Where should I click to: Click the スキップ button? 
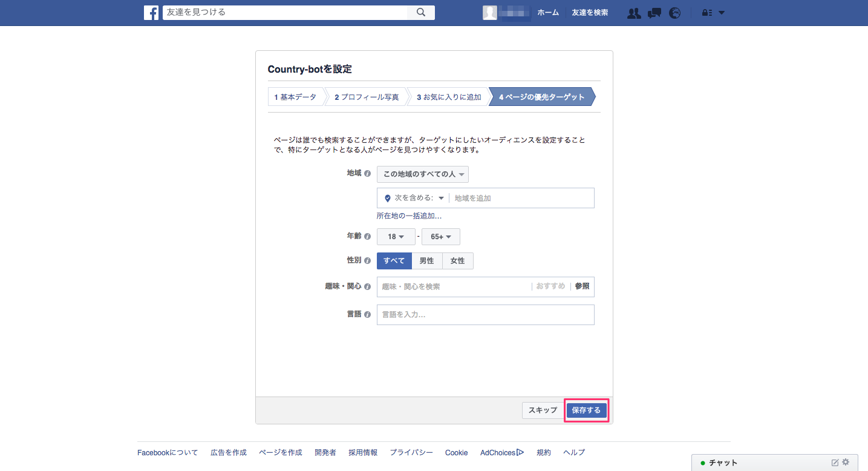tap(543, 410)
